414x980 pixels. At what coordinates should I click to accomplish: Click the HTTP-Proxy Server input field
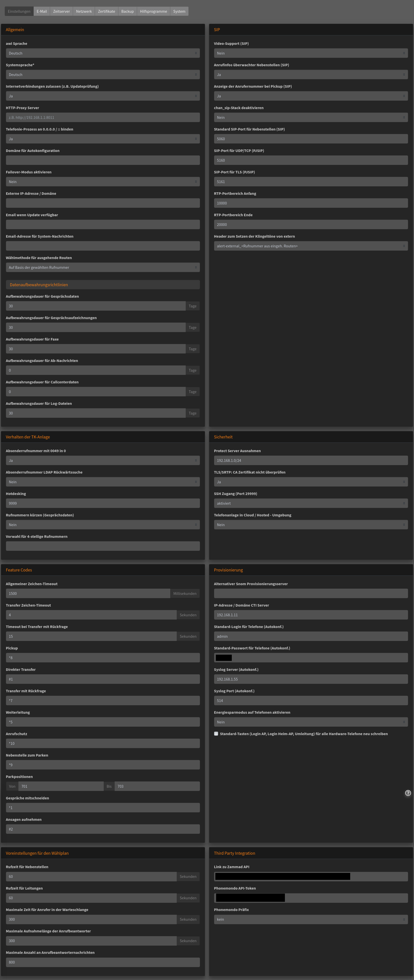pos(103,118)
